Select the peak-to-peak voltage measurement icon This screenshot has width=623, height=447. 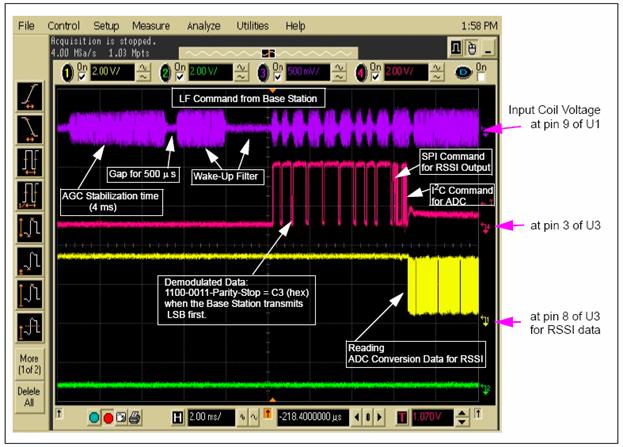pos(30,228)
